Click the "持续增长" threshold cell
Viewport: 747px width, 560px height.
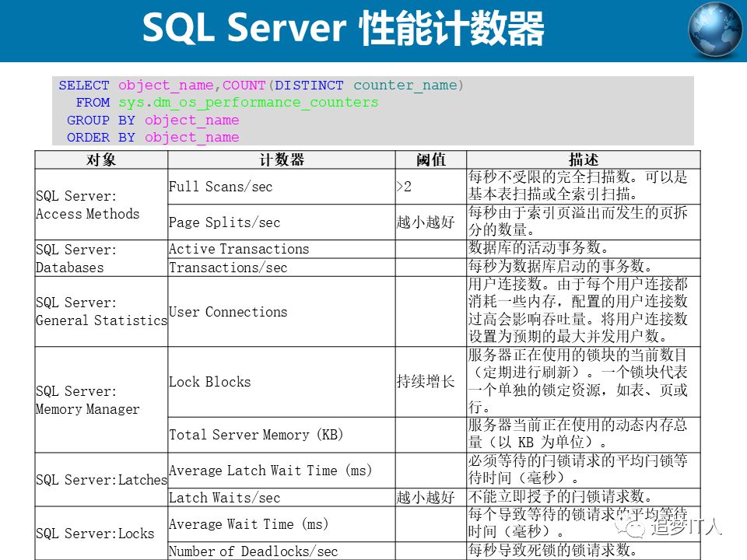pos(430,382)
